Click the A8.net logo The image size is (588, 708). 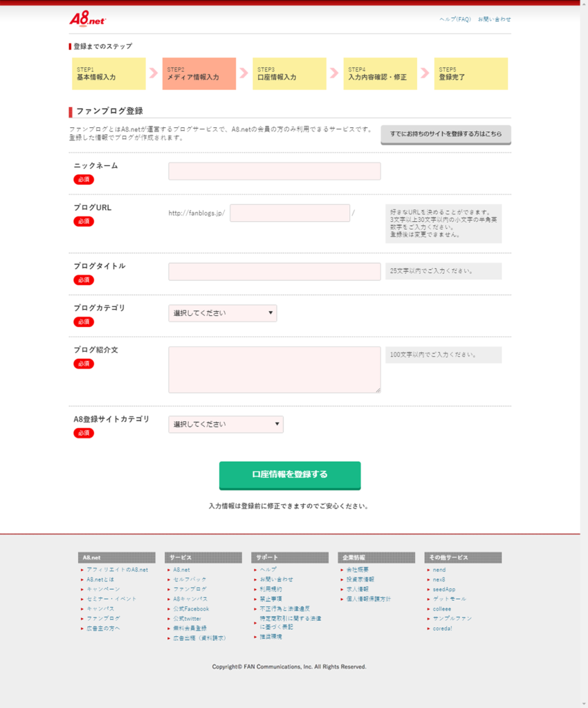87,19
